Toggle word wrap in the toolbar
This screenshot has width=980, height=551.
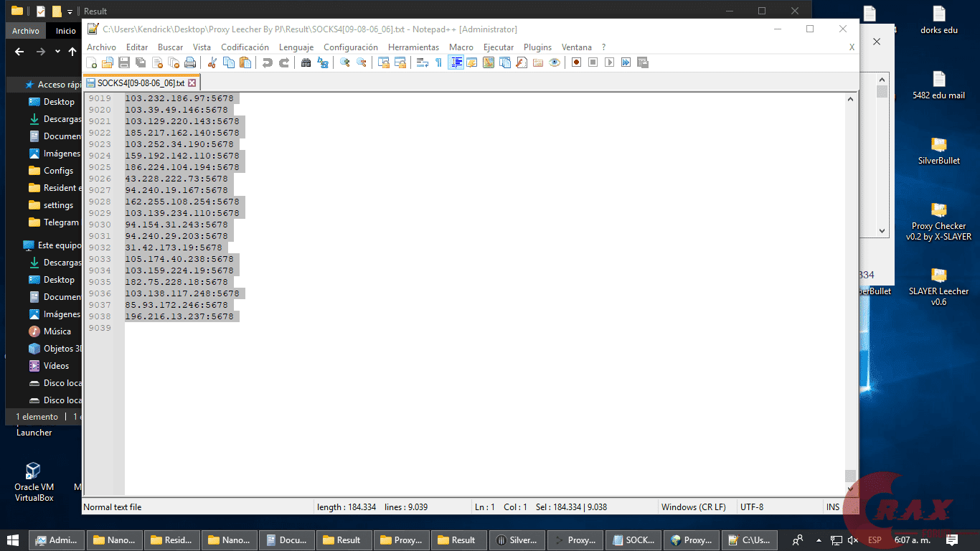pyautogui.click(x=422, y=62)
